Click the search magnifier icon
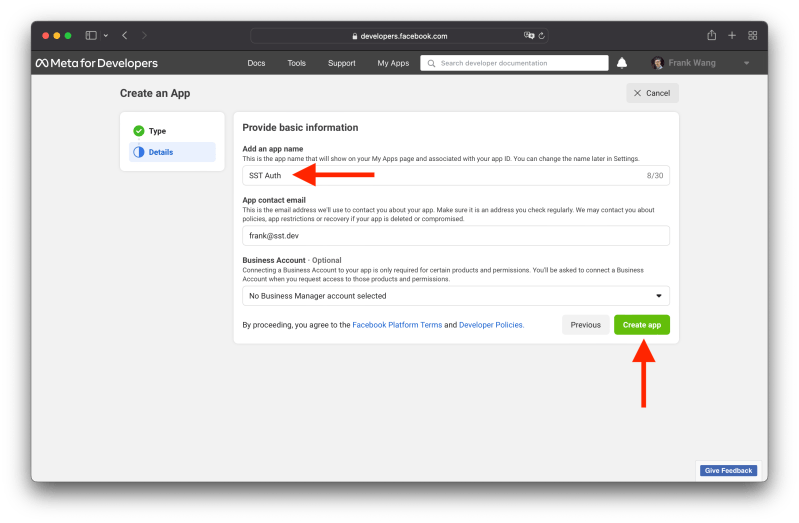The width and height of the screenshot is (799, 523). [431, 63]
